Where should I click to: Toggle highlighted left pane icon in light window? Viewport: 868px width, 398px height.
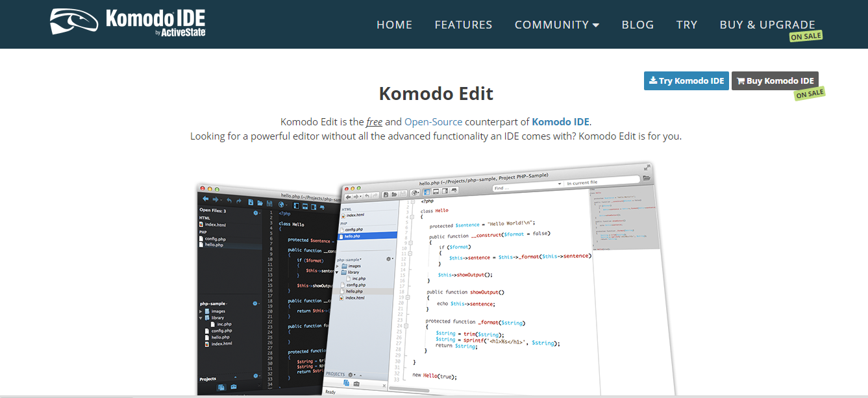click(427, 192)
